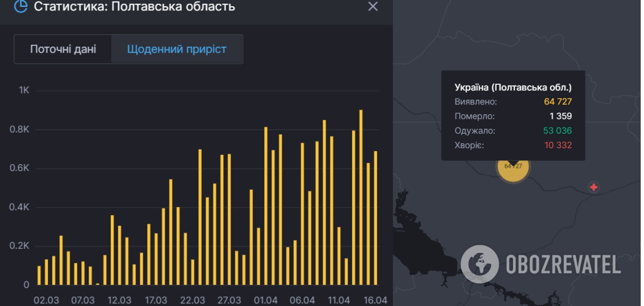This screenshot has height=306, width=644.
Task: Click the Одужало value 53 036
Action: [557, 131]
